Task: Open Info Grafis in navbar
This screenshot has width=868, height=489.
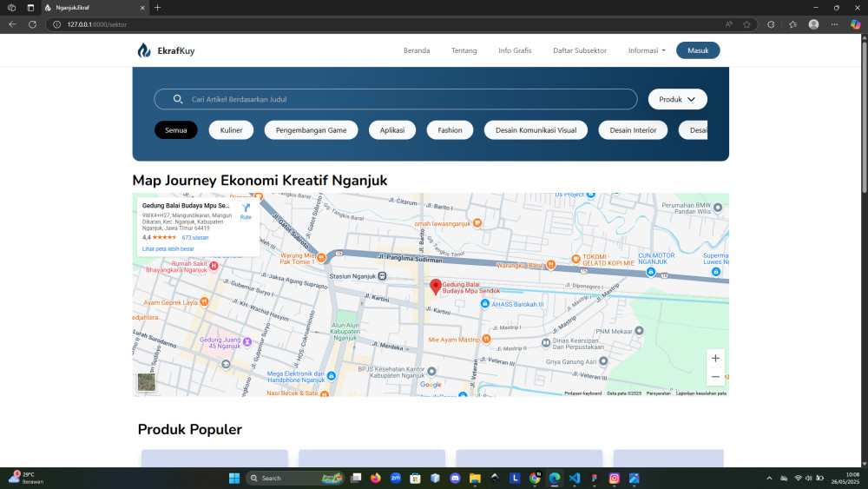Action: (515, 50)
